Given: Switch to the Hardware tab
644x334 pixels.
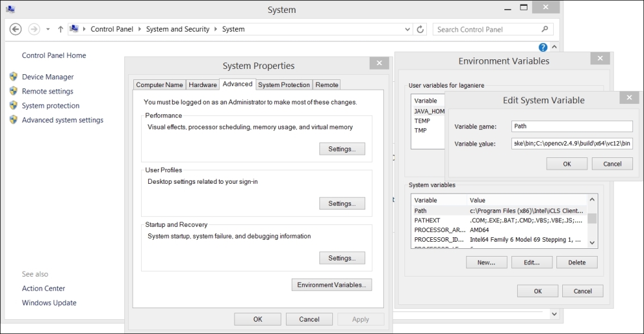Looking at the screenshot, I should coord(202,84).
